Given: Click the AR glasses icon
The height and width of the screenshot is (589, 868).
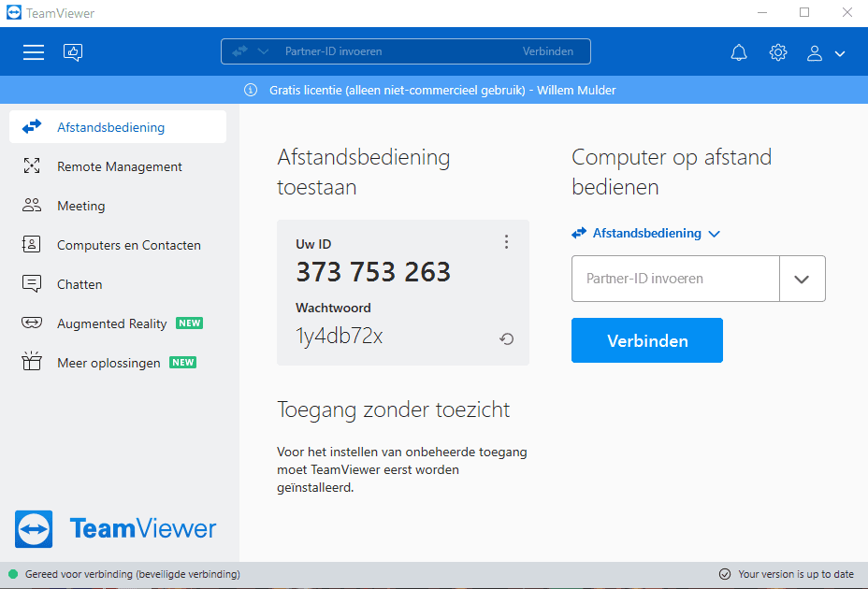Looking at the screenshot, I should pyautogui.click(x=32, y=323).
